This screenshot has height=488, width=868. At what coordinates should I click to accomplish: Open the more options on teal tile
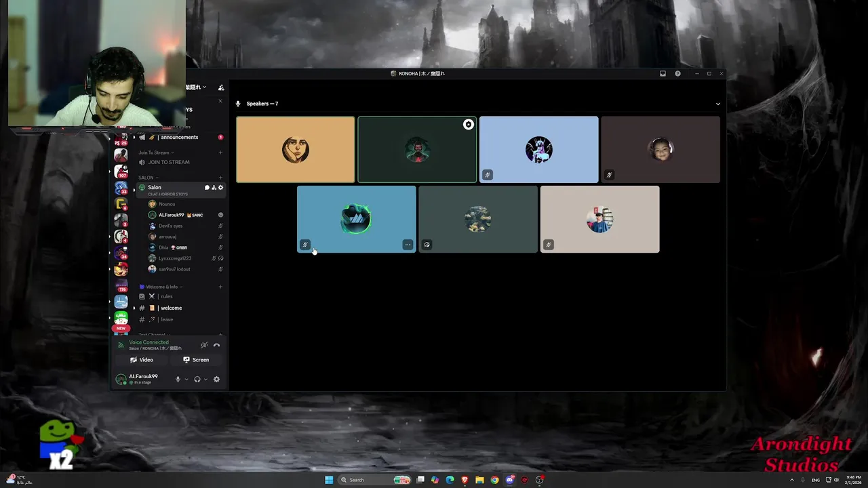click(x=408, y=245)
